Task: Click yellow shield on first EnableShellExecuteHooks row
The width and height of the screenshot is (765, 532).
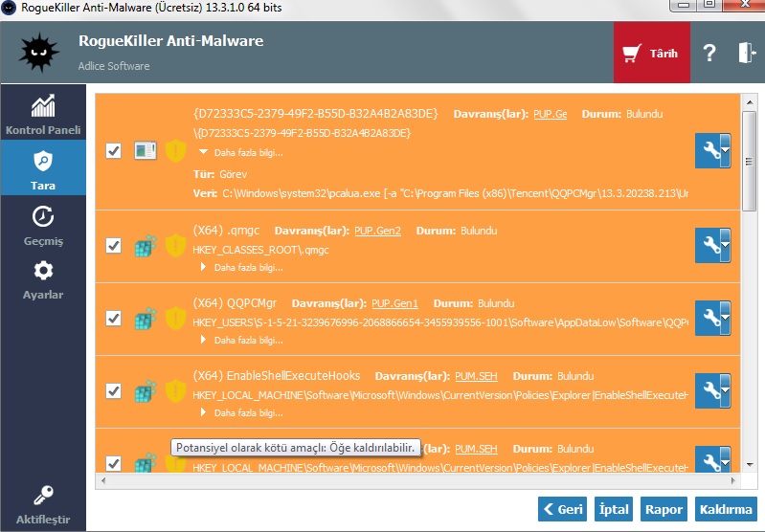Action: (x=175, y=390)
